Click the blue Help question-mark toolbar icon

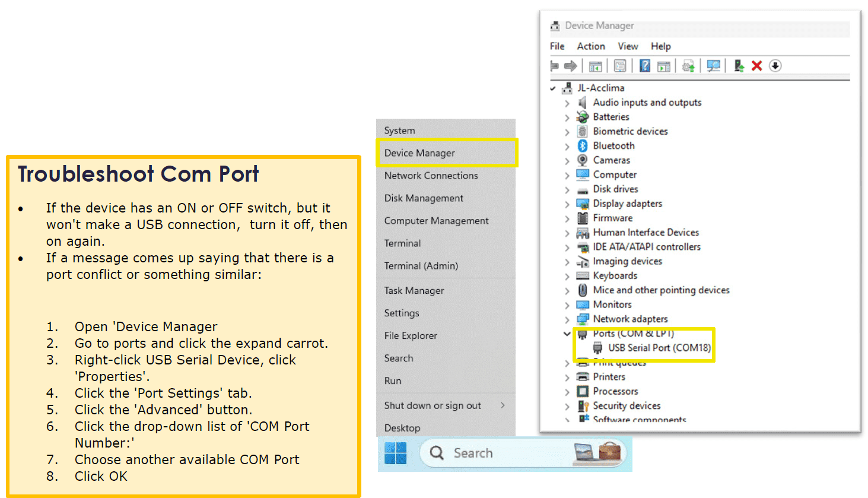click(645, 66)
